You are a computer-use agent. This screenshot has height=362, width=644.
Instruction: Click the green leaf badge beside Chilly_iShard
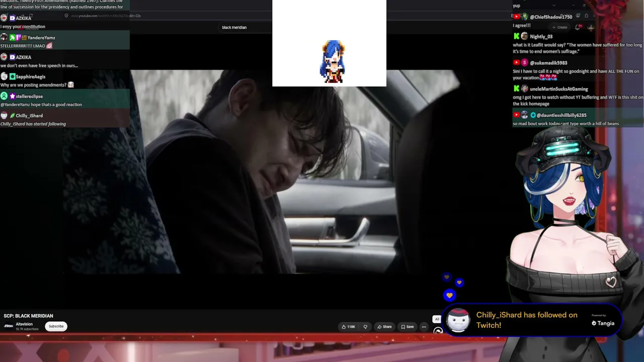coord(13,116)
